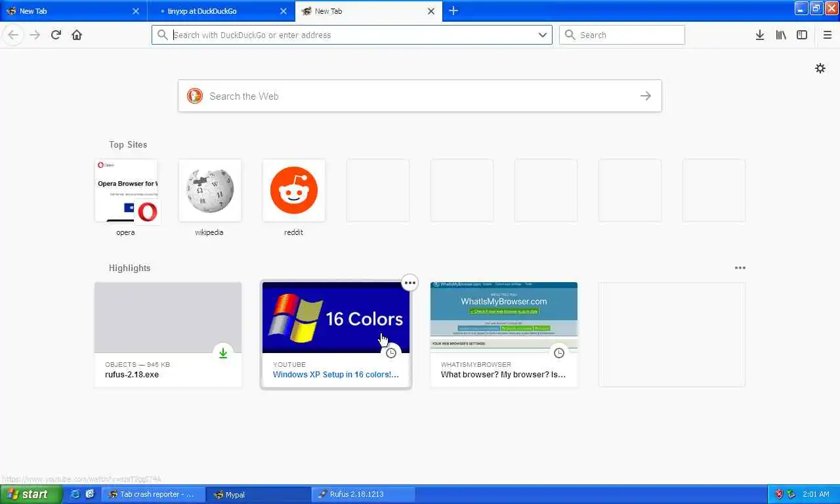Switch to Rufus 2.18.1213 in taskbar

pyautogui.click(x=364, y=494)
